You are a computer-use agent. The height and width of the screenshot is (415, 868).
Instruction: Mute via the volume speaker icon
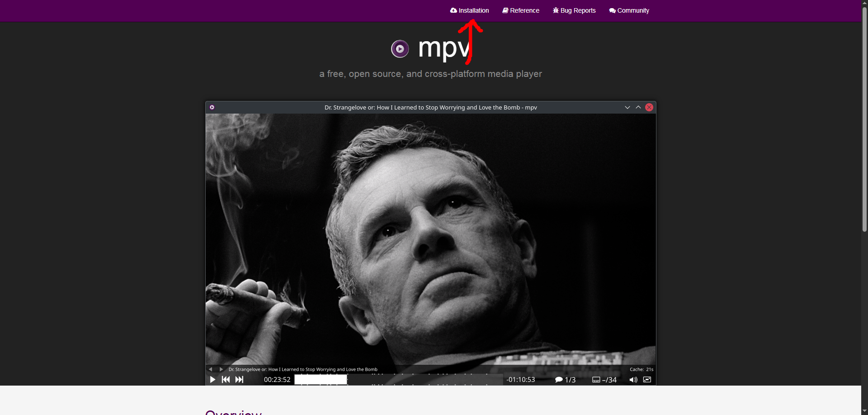tap(633, 380)
